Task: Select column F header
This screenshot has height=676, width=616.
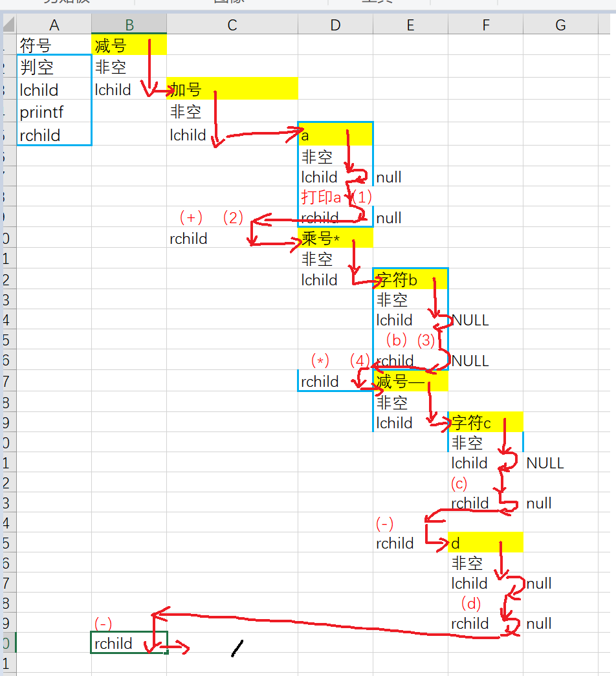Action: (485, 25)
